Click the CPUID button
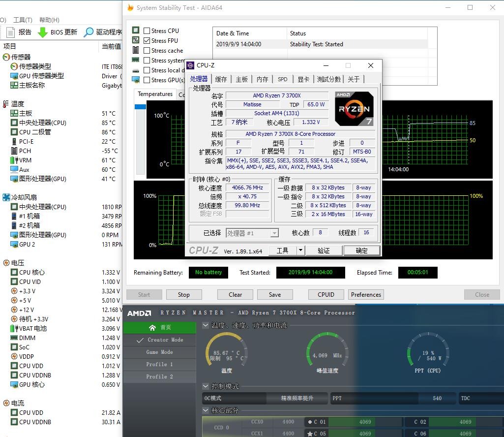This screenshot has height=437, width=504. pyautogui.click(x=326, y=294)
